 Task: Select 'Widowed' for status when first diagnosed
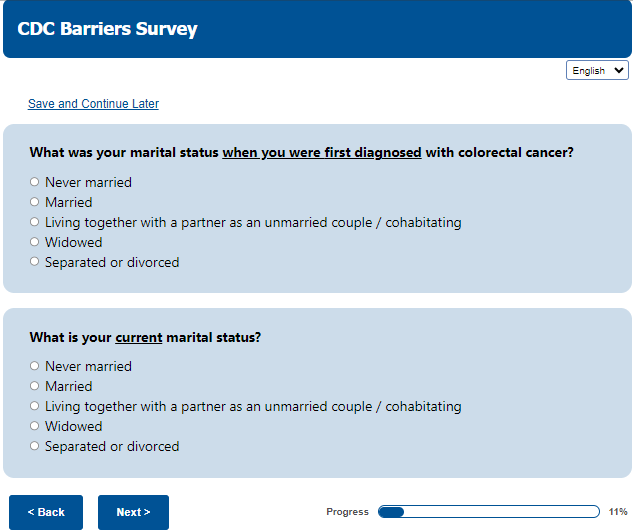[35, 242]
